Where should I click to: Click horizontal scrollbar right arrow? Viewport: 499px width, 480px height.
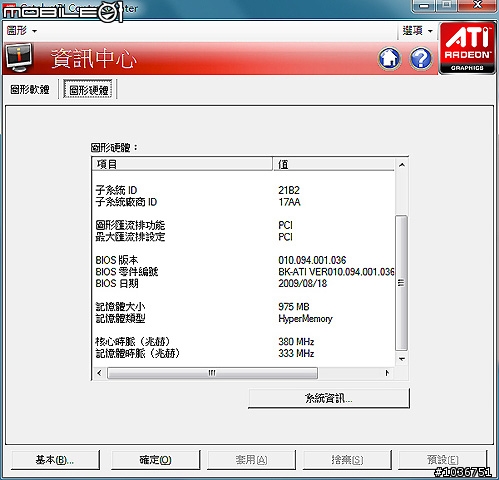click(x=387, y=373)
